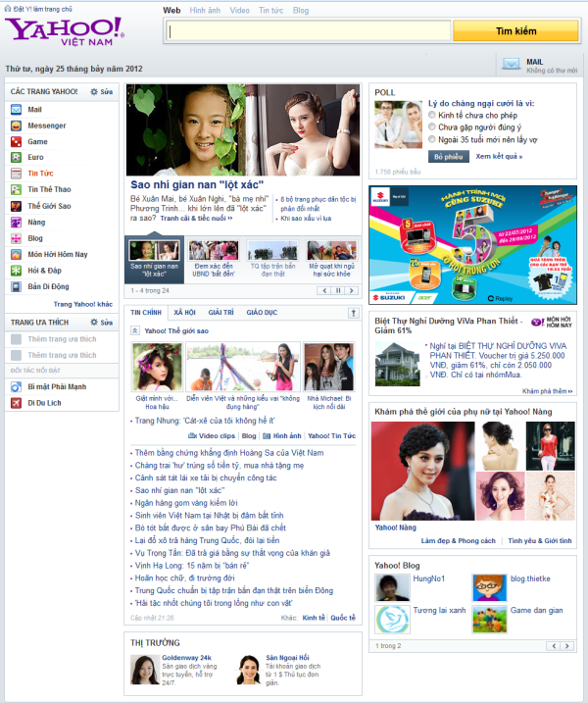The width and height of the screenshot is (588, 703).
Task: Open the Blog icon in sidebar
Action: (16, 238)
